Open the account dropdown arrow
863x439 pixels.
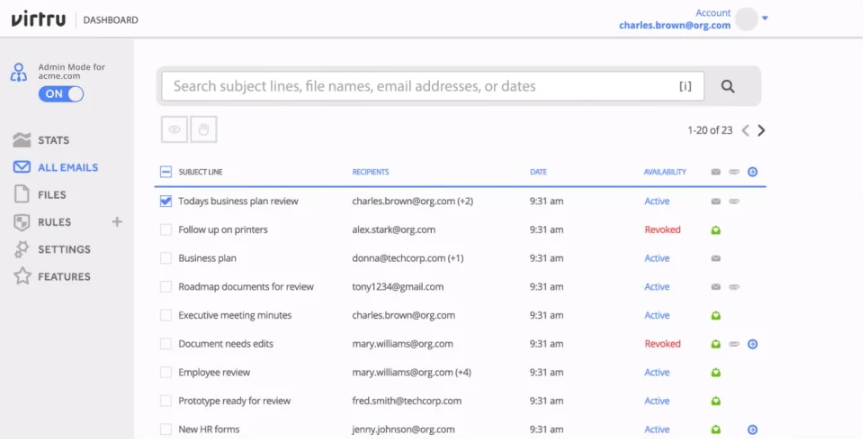point(764,19)
